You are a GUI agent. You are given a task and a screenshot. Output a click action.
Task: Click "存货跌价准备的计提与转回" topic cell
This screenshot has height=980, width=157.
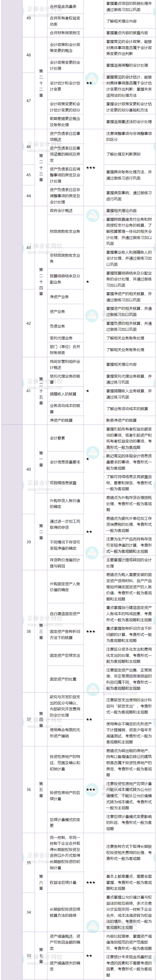[x=65, y=563]
